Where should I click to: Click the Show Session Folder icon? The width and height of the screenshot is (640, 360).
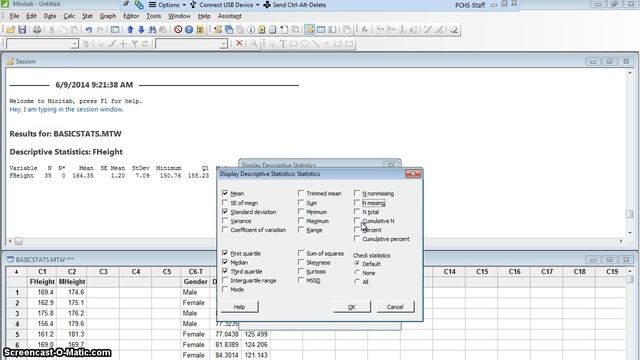218,29
